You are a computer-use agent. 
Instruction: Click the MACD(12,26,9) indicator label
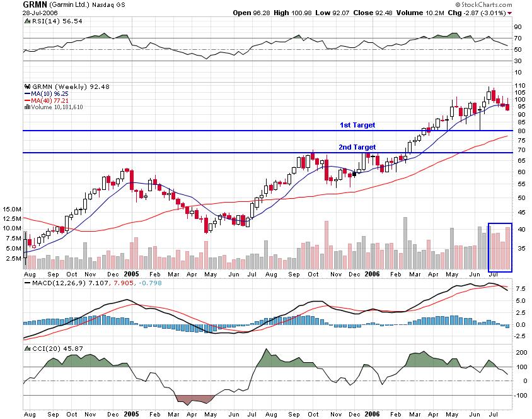[x=59, y=283]
